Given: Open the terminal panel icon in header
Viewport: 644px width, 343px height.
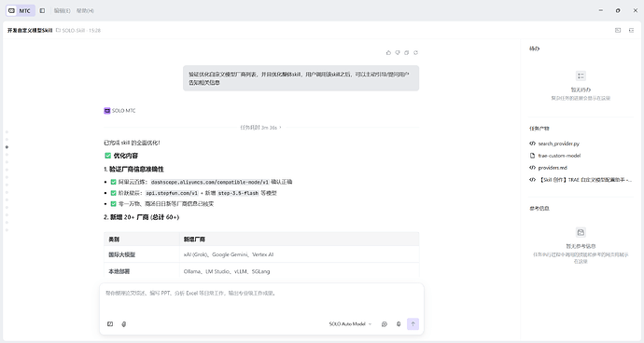Looking at the screenshot, I should pos(618,31).
